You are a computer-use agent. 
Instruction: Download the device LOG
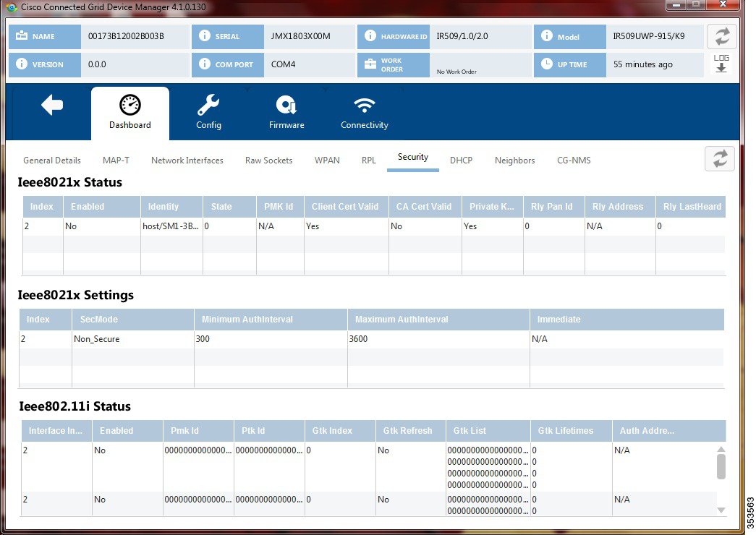pos(721,63)
